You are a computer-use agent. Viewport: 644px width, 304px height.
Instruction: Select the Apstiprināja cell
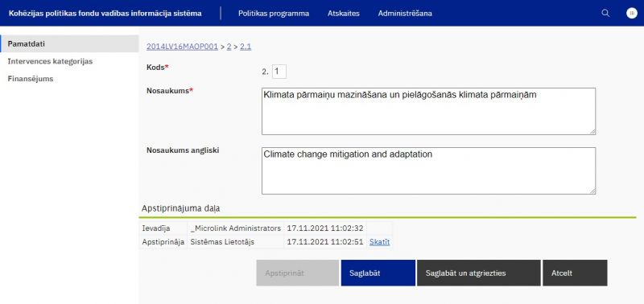click(163, 242)
